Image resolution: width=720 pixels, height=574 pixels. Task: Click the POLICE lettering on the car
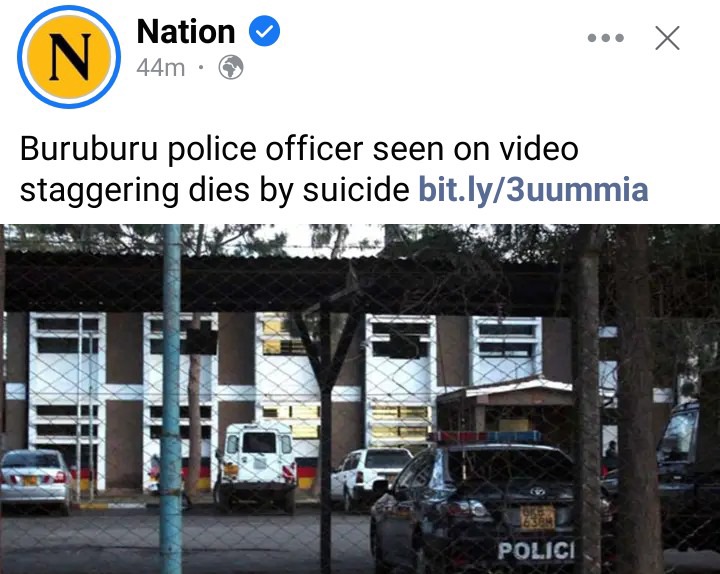[536, 550]
